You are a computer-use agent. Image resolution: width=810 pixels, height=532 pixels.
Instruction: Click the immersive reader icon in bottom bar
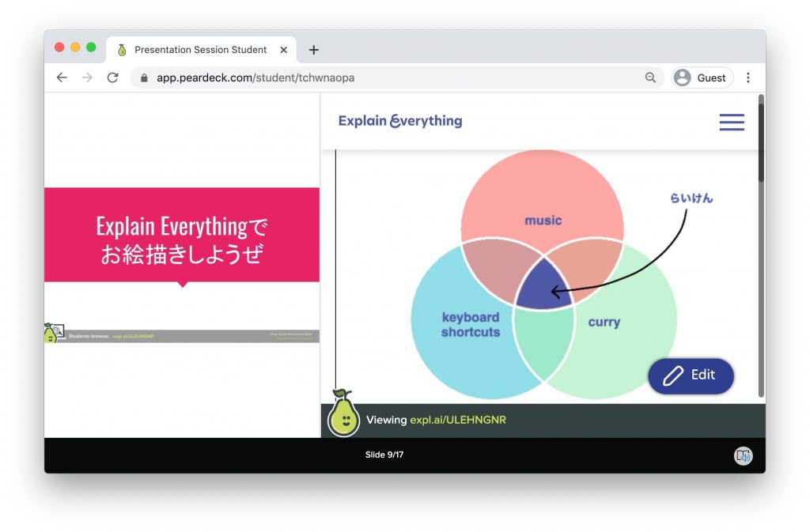click(742, 455)
